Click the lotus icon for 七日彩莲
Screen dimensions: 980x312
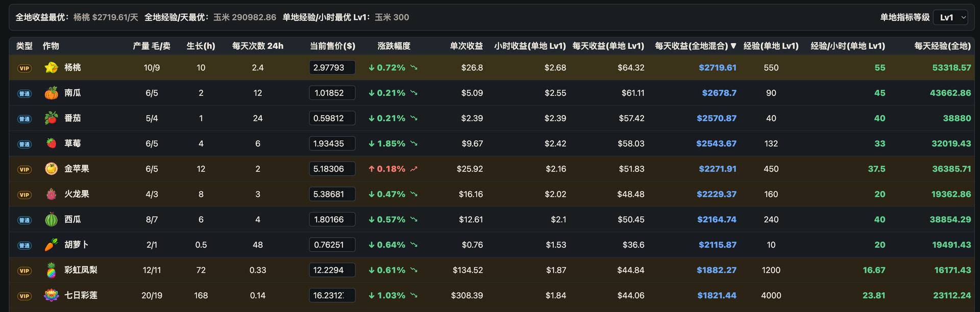[51, 295]
